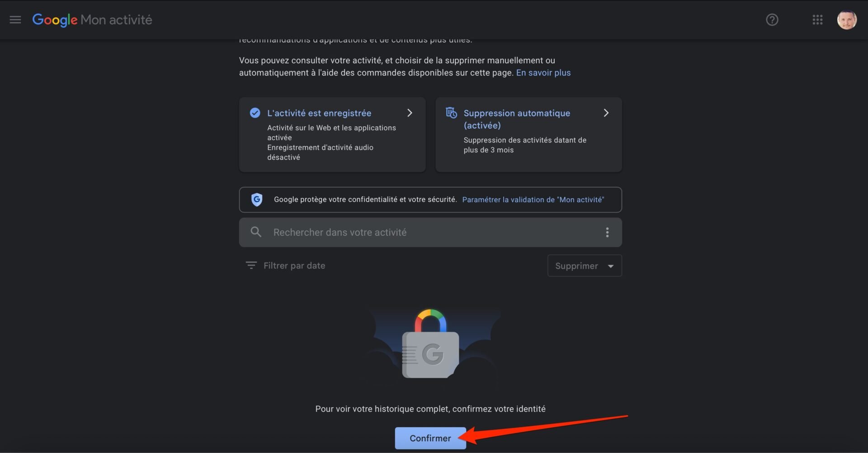Click the Google padlock illustration
The image size is (868, 453).
tap(430, 344)
